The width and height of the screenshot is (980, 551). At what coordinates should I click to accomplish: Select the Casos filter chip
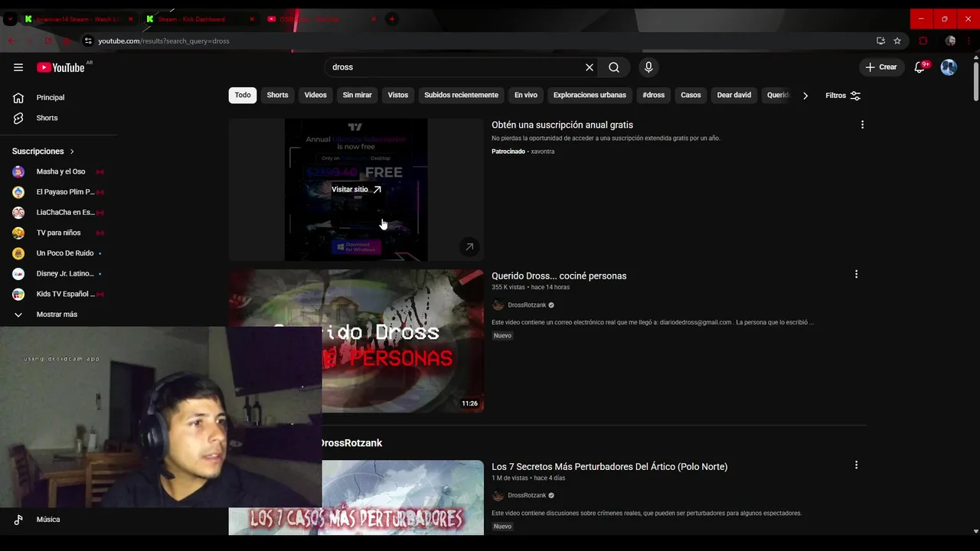click(x=691, y=95)
